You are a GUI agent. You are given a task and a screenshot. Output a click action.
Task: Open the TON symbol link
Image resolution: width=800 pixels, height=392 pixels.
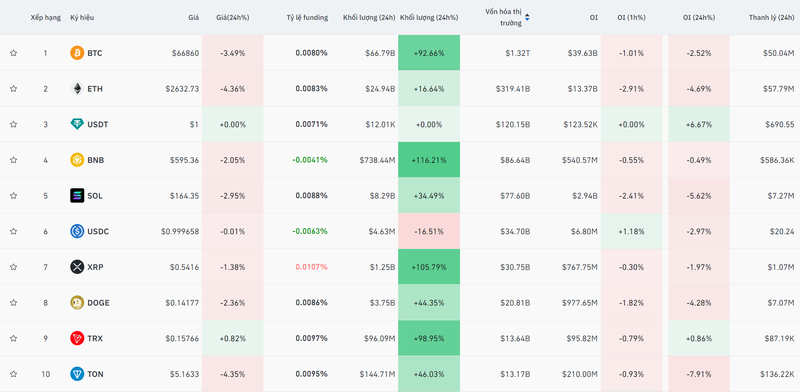[95, 374]
